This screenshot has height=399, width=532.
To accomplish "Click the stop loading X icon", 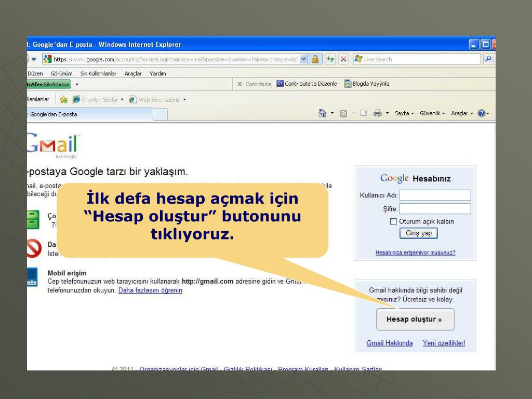I will pyautogui.click(x=343, y=59).
